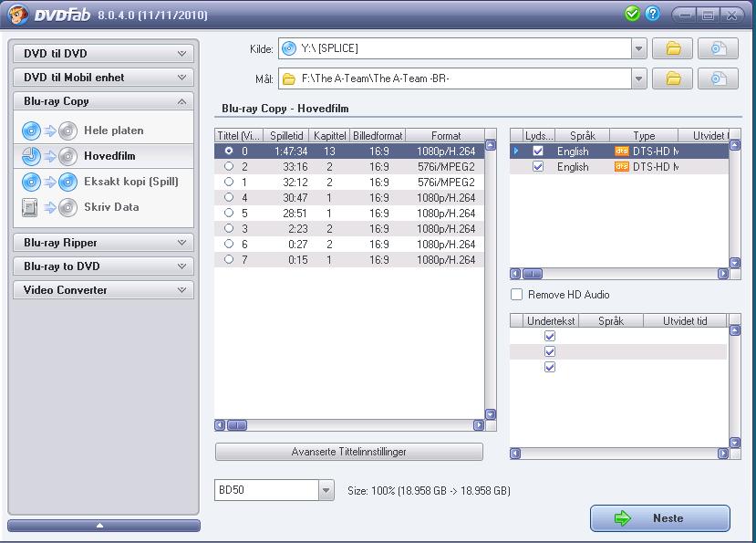Image resolution: width=756 pixels, height=543 pixels.
Task: Select title 4 radio button (30:47)
Action: coord(229,197)
